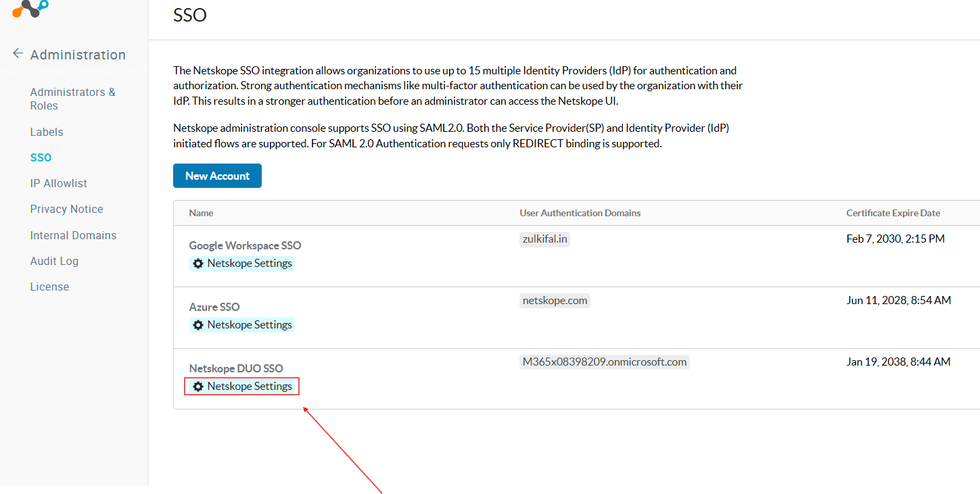Select SSO in the sidebar

41,157
